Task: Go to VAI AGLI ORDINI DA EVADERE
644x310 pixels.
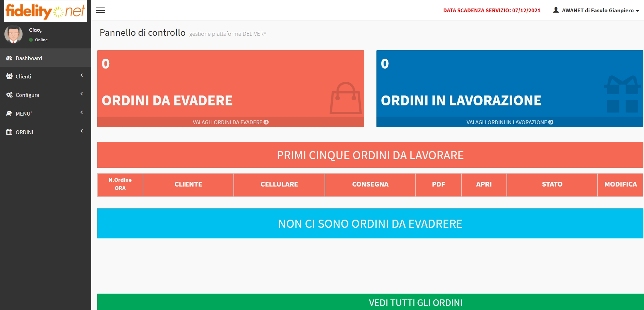Action: pyautogui.click(x=231, y=122)
